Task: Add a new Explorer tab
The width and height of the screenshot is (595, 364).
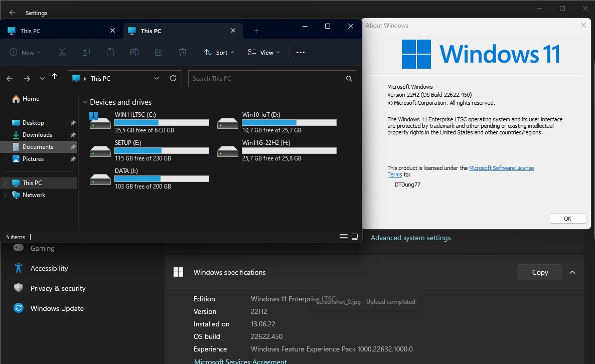Action: pos(256,31)
